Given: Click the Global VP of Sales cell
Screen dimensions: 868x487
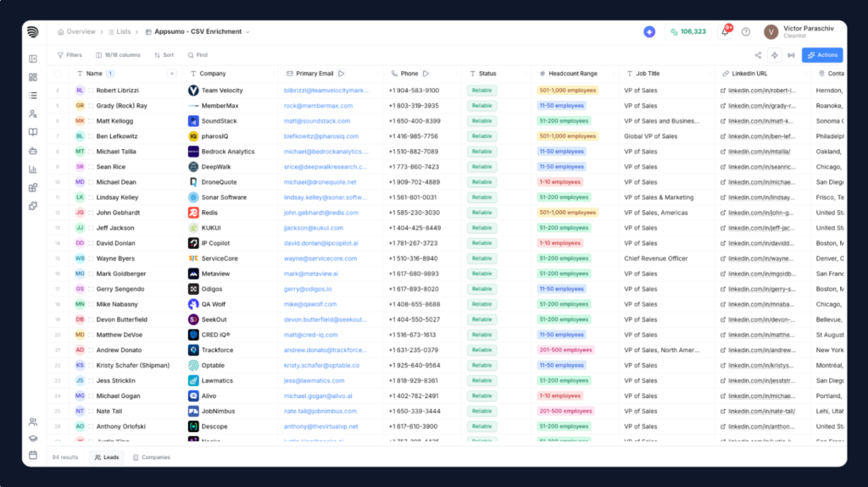Looking at the screenshot, I should click(x=650, y=136).
